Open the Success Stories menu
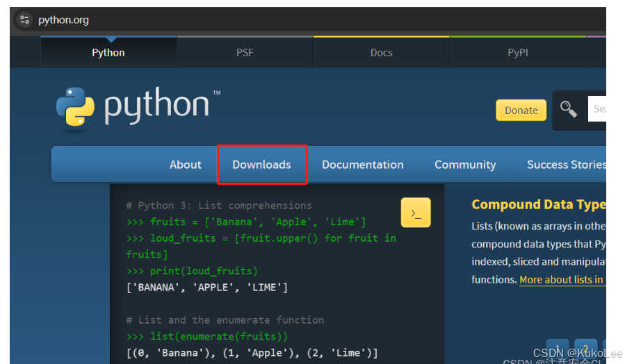The height and width of the screenshot is (364, 625). (x=566, y=165)
